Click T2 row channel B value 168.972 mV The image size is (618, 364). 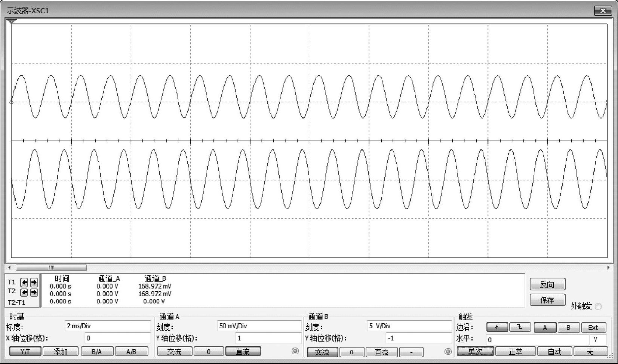[155, 294]
